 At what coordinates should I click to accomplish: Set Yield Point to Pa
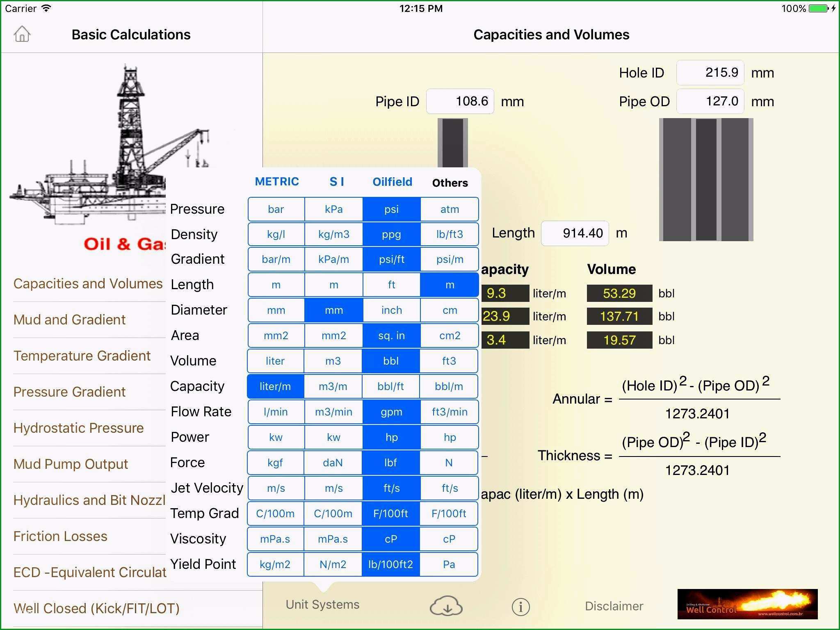coord(449,565)
